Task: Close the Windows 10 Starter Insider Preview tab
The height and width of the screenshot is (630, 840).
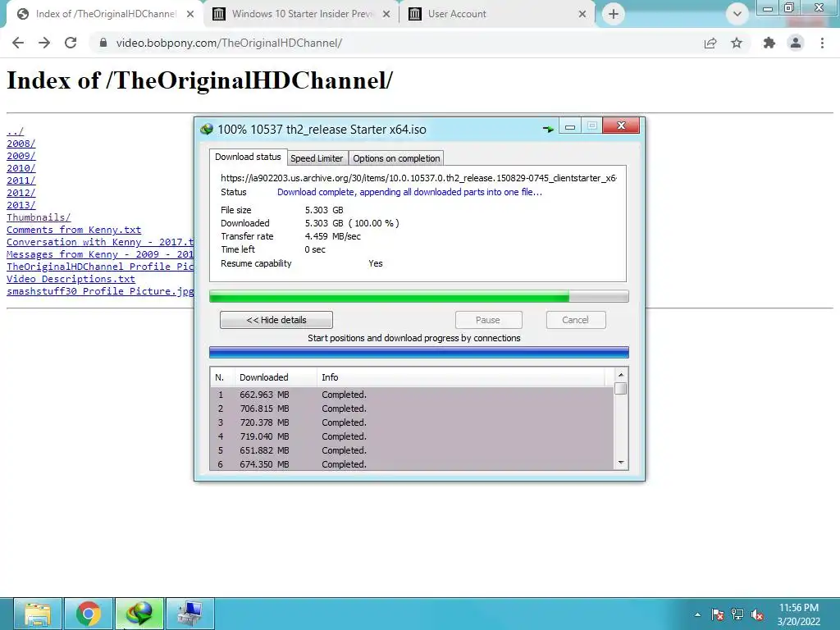Action: pyautogui.click(x=386, y=14)
